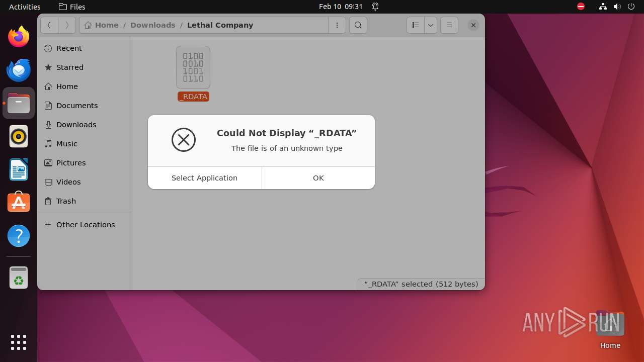The width and height of the screenshot is (644, 362).
Task: Open the hamburger main menu
Action: pyautogui.click(x=449, y=25)
